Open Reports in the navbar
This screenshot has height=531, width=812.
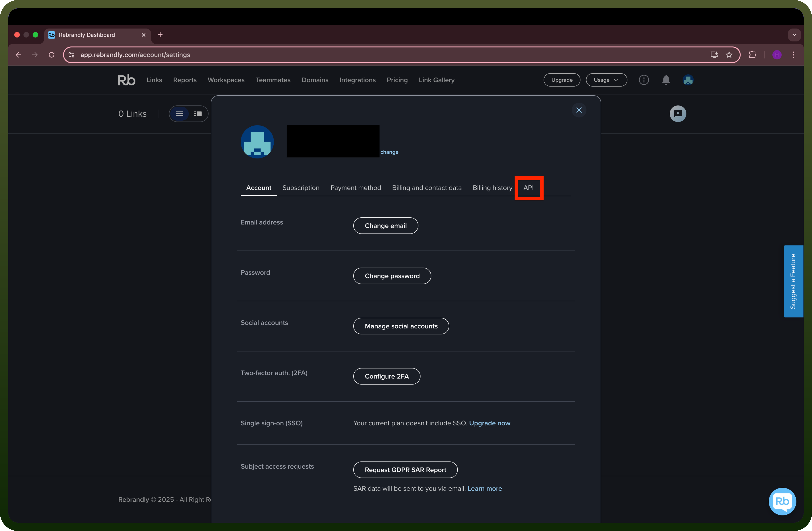click(x=185, y=80)
